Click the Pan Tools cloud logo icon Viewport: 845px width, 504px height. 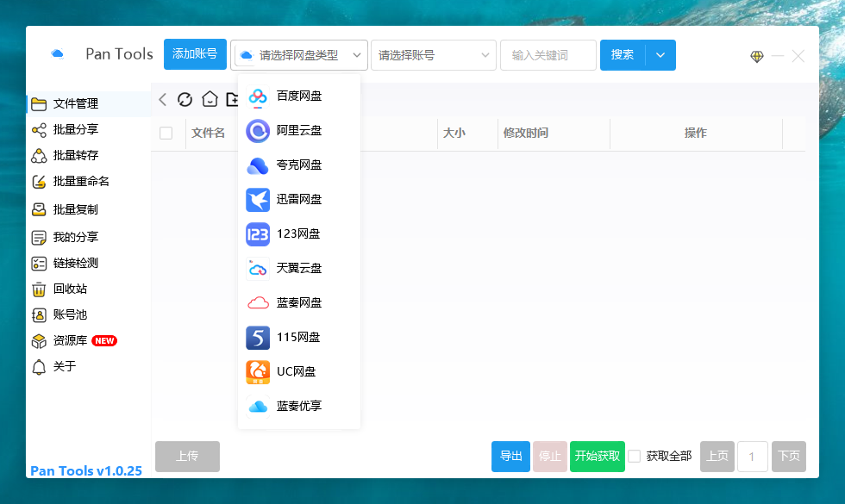click(x=57, y=53)
